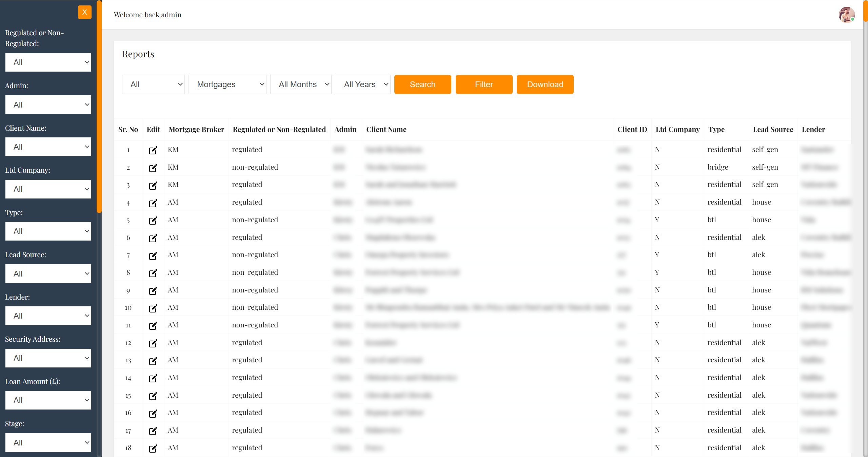Image resolution: width=868 pixels, height=457 pixels.
Task: Click edit icon on row 8
Action: [x=153, y=273]
